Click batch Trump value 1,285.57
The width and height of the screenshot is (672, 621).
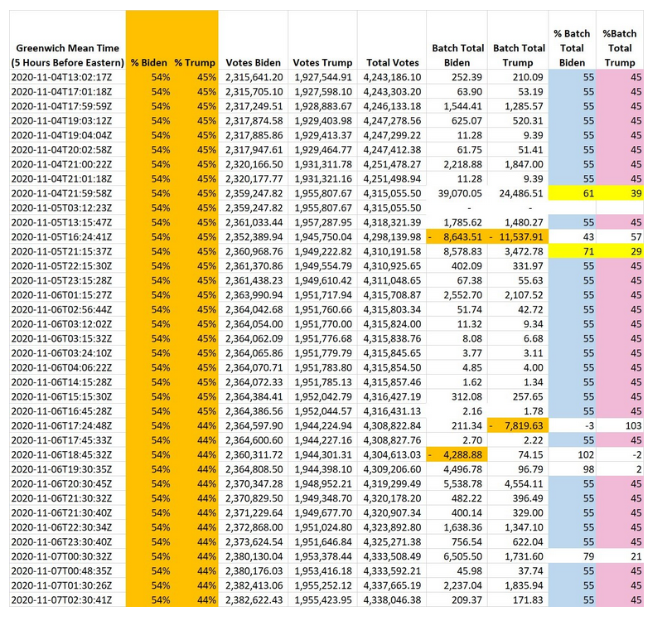click(x=524, y=106)
